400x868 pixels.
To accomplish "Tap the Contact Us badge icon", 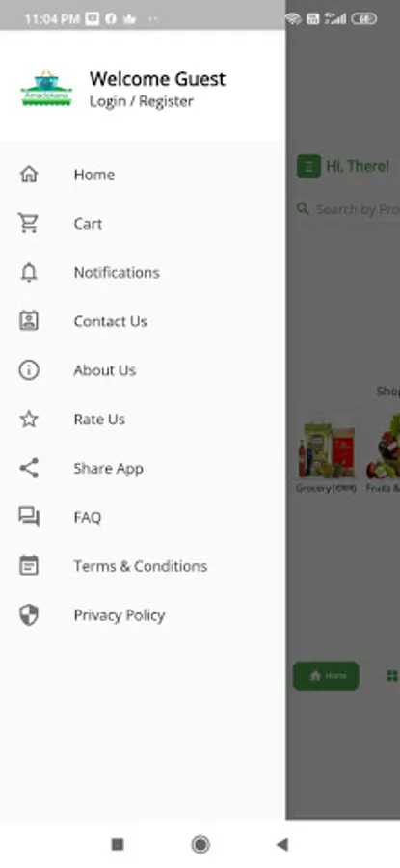I will [x=29, y=321].
